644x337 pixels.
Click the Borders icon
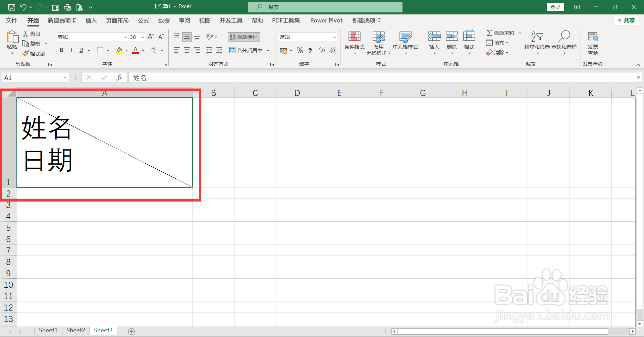100,50
